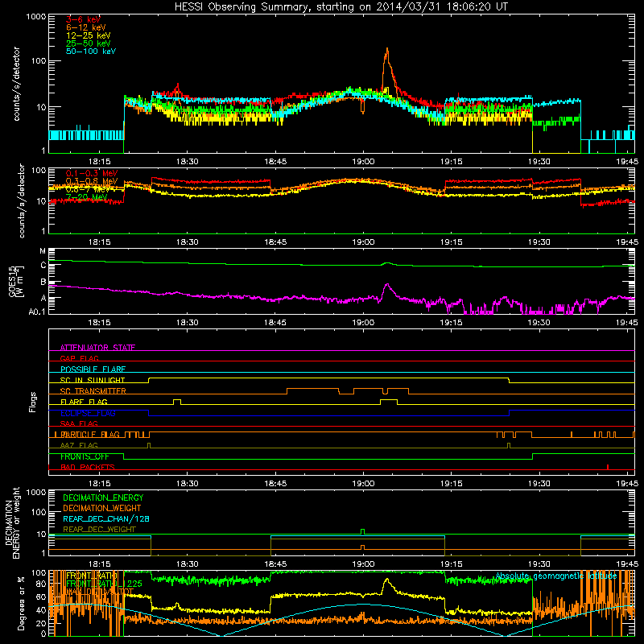Viewport: 644px width, 644px height.
Task: Click the A0.1 tick label on GOES panel
Action: [37, 312]
